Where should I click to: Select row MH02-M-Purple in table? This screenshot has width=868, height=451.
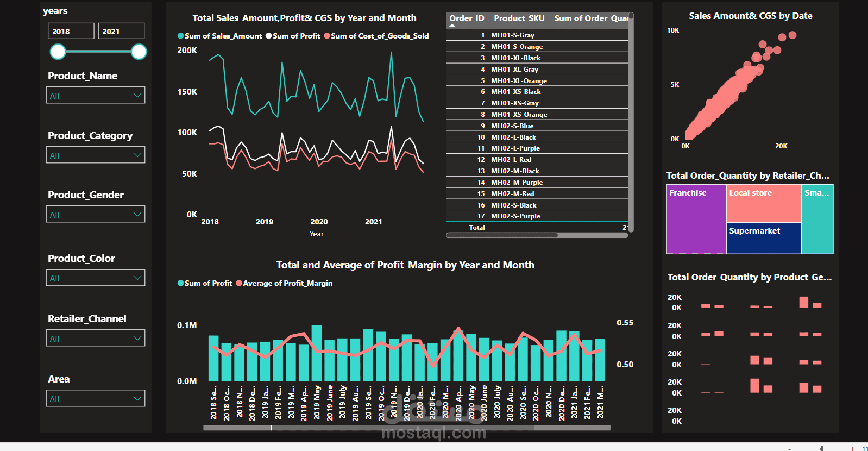pyautogui.click(x=537, y=183)
